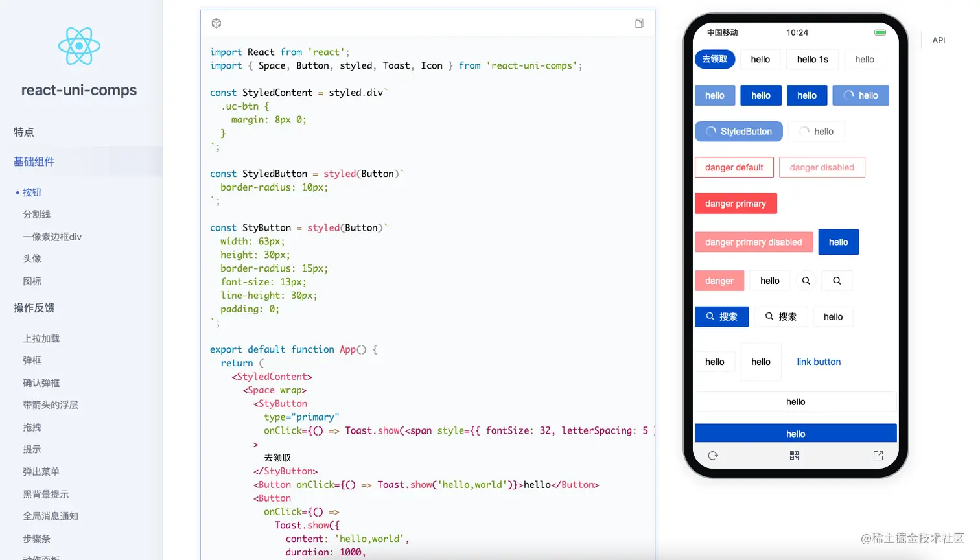980x560 pixels.
Task: Click the react-uni-comps site title
Action: click(79, 90)
